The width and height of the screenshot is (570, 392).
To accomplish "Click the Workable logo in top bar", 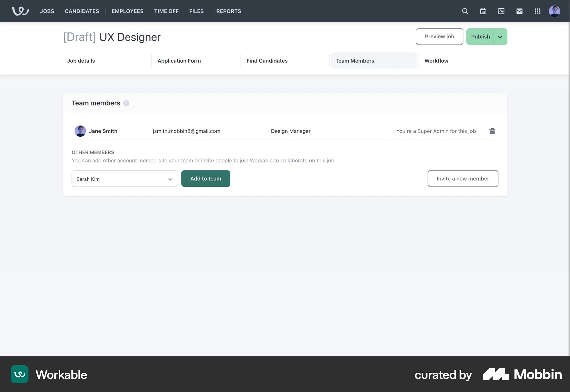I will (x=20, y=11).
